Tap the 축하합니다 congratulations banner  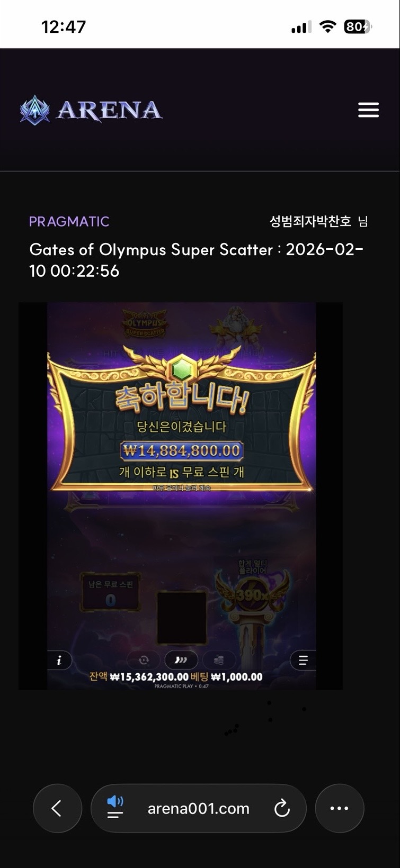181,397
